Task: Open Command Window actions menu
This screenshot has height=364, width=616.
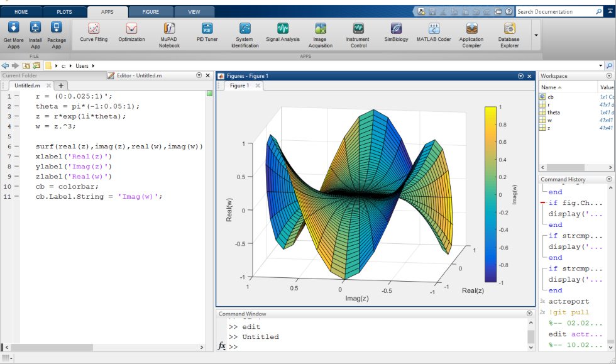Action: click(529, 313)
